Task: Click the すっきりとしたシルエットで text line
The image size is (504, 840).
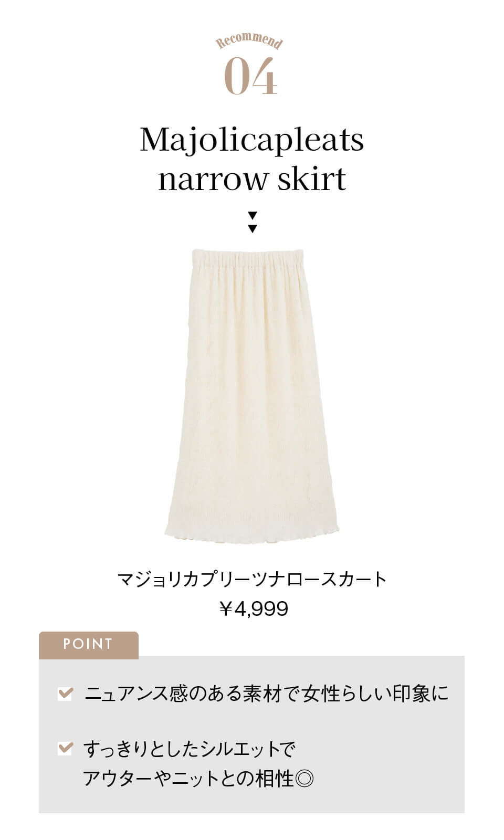Action: tap(190, 749)
